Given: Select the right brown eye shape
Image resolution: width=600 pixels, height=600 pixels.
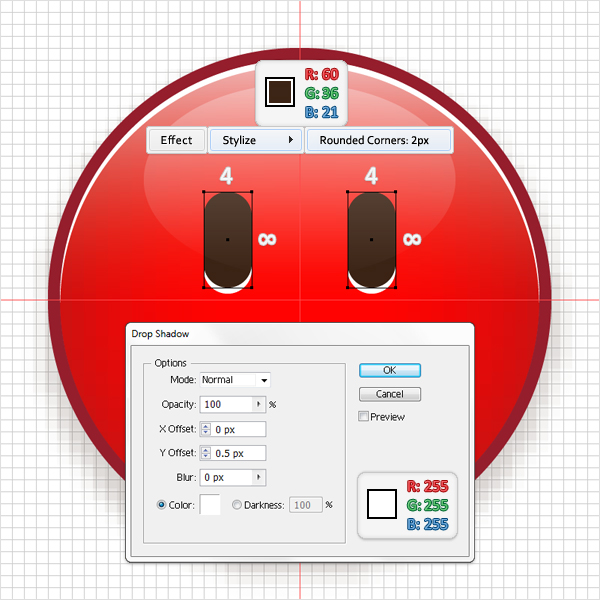Looking at the screenshot, I should [x=372, y=240].
